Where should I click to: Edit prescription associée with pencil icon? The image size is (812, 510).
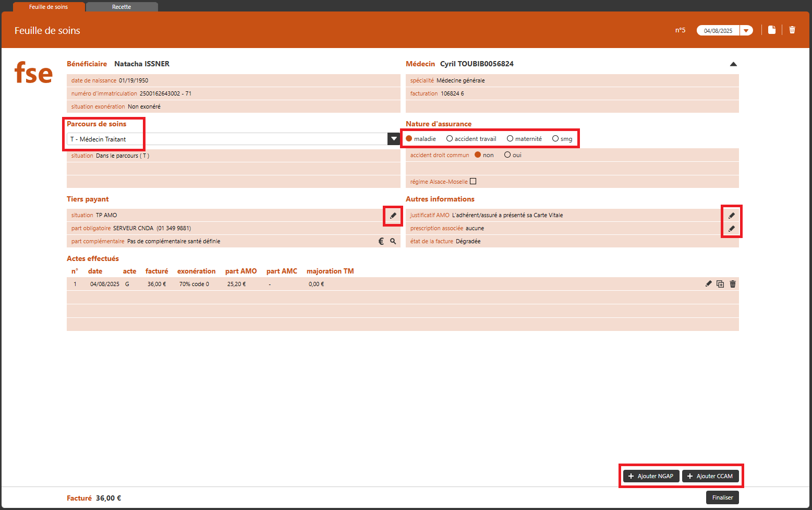732,229
